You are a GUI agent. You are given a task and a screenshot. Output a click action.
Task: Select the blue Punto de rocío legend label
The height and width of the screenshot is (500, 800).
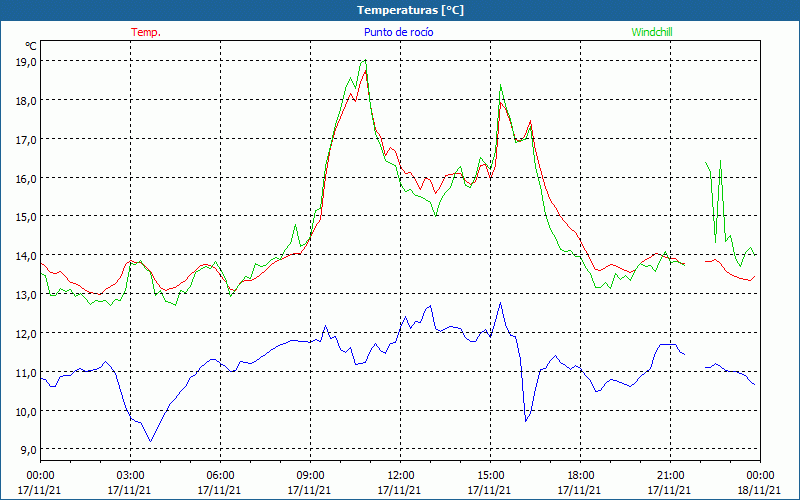tap(398, 32)
